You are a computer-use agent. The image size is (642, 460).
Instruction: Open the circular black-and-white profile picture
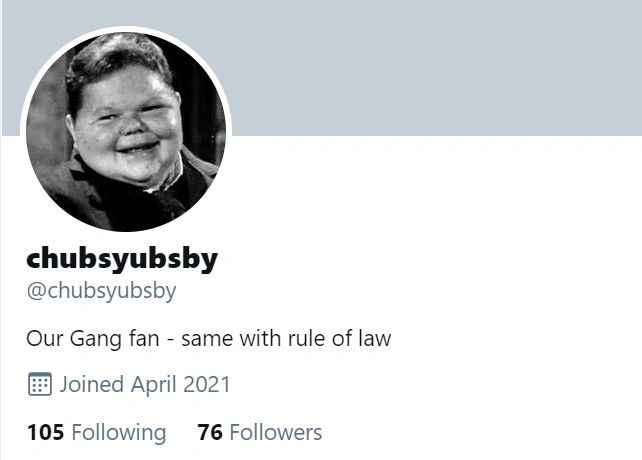coord(126,132)
